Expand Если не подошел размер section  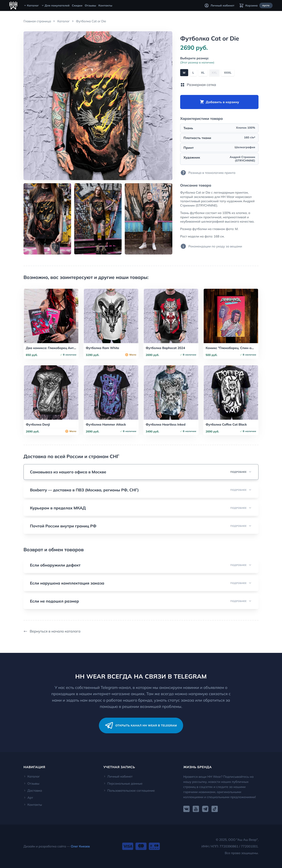141,601
